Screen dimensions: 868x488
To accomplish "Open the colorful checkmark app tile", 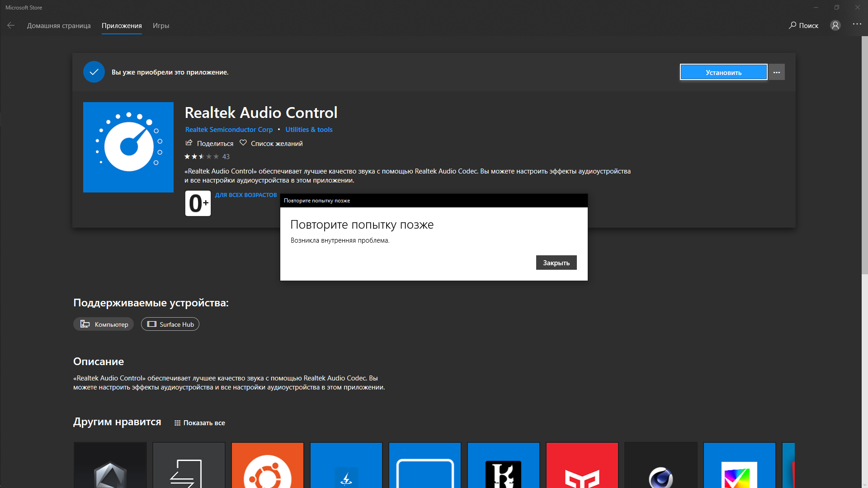I will (740, 465).
